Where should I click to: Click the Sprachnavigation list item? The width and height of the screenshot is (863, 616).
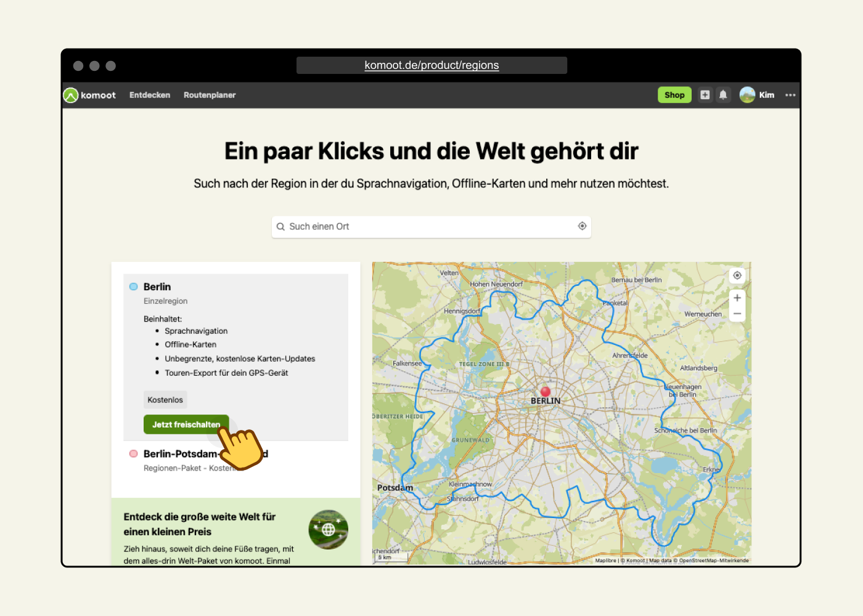(x=196, y=331)
